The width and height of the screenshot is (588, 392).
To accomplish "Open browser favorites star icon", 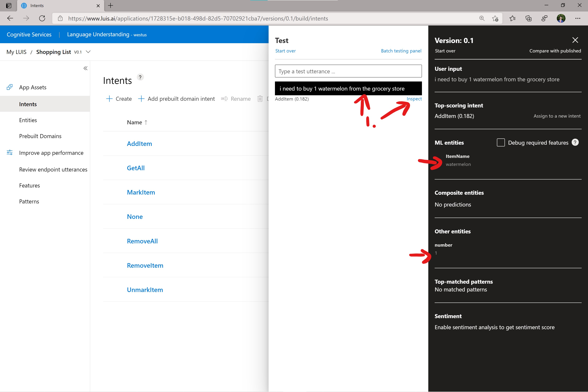I will pyautogui.click(x=512, y=19).
